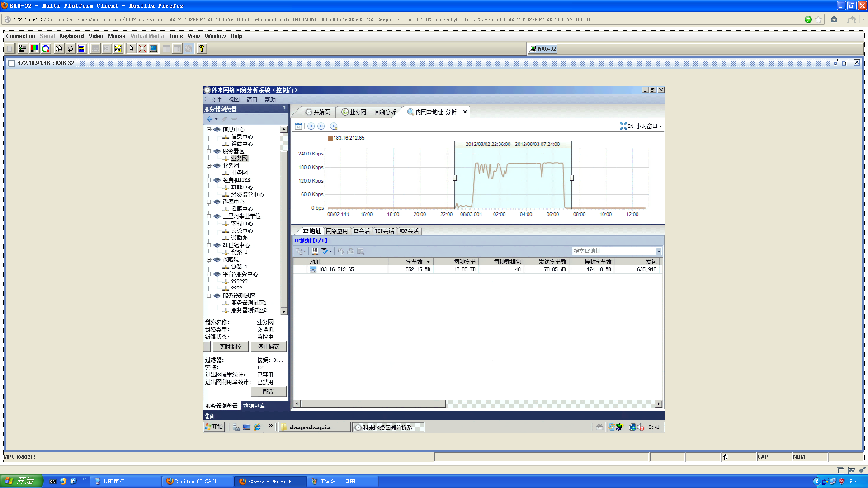Switch to the TCP会话 tab
This screenshot has height=488, width=868.
(x=384, y=231)
